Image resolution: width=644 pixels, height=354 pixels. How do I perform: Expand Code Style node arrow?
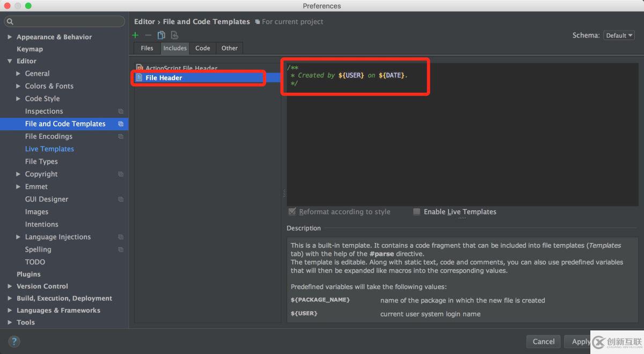(x=18, y=99)
